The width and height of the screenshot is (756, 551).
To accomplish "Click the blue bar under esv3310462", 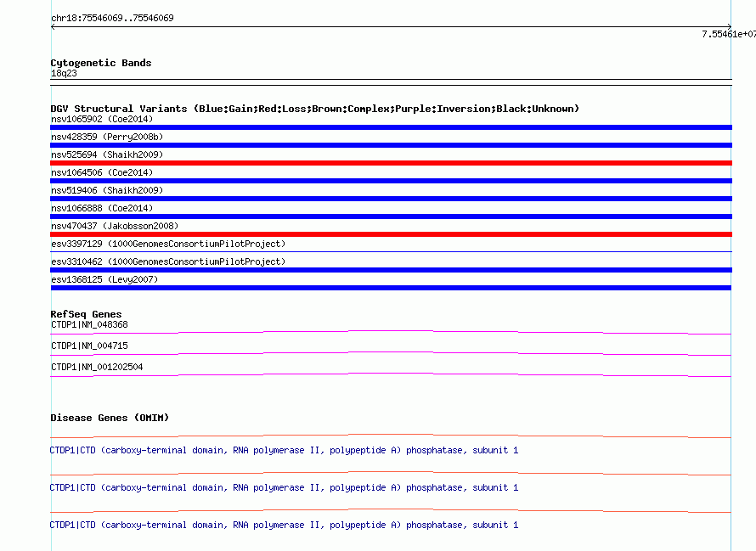I will click(391, 270).
